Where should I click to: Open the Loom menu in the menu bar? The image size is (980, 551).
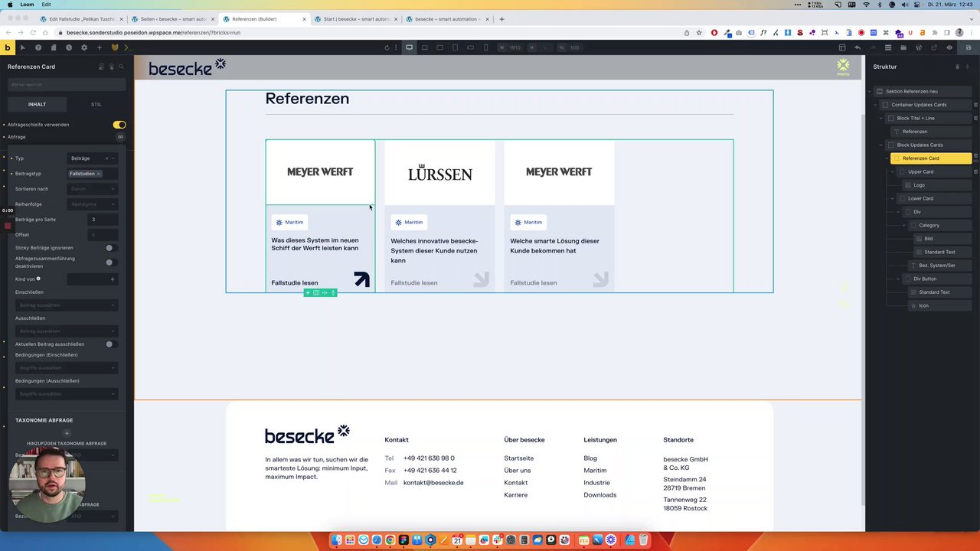pos(27,5)
